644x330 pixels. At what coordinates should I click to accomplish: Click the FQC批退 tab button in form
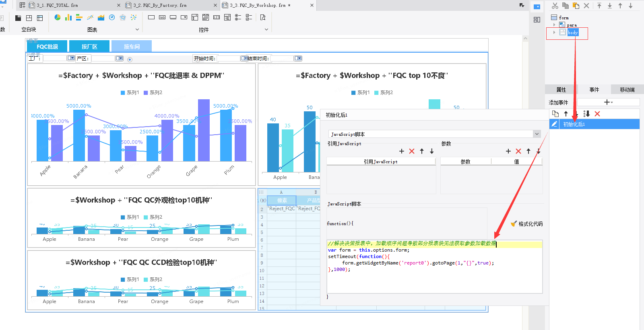(47, 46)
